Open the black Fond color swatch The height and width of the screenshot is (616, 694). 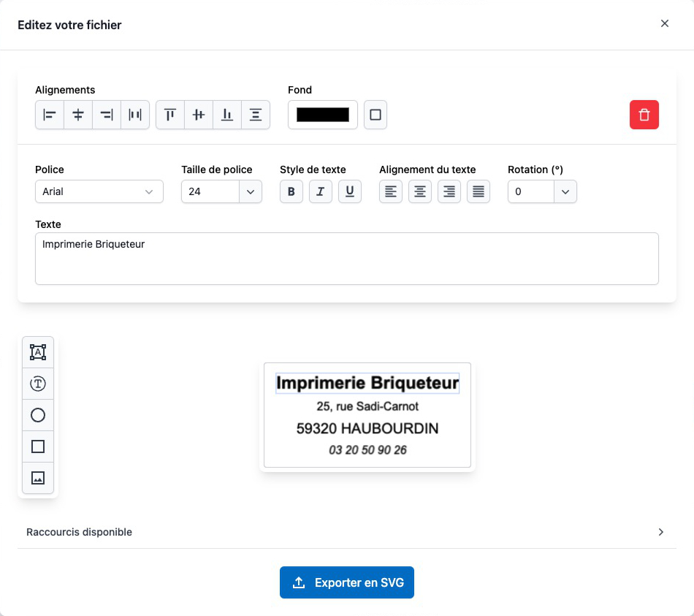[323, 115]
